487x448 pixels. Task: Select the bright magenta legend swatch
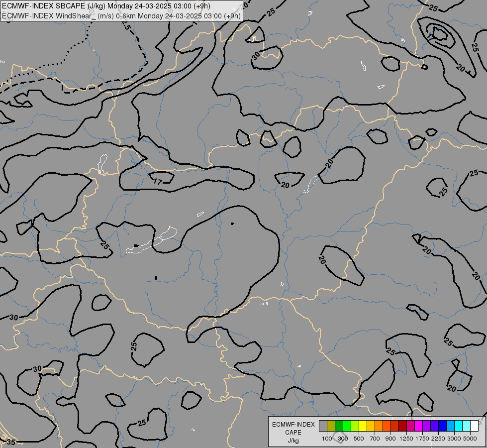point(419,426)
